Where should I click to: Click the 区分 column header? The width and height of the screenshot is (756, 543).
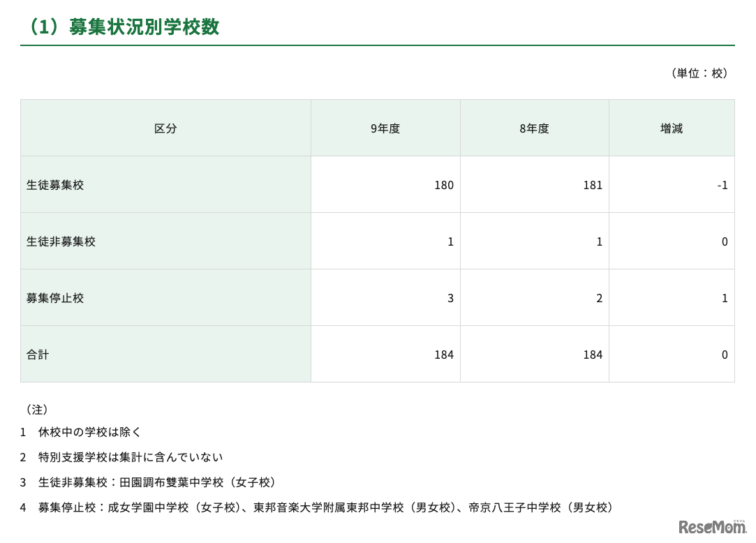pos(165,128)
